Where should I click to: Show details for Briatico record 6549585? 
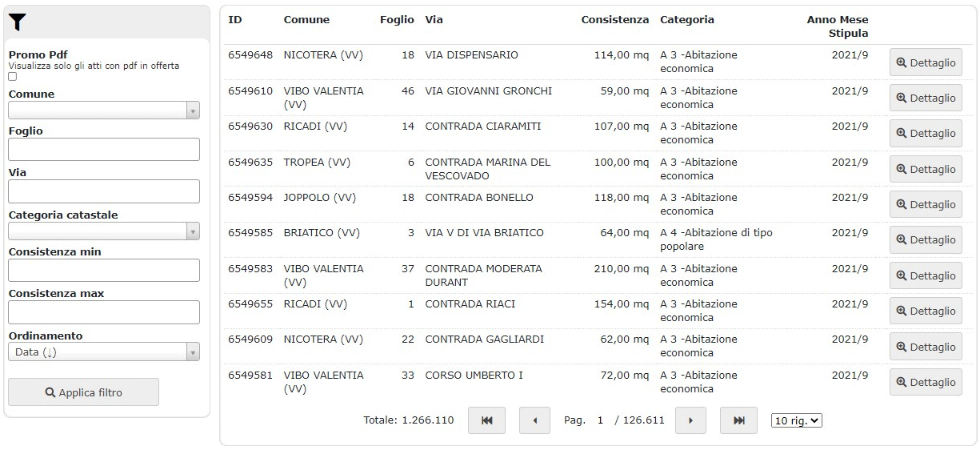[926, 239]
